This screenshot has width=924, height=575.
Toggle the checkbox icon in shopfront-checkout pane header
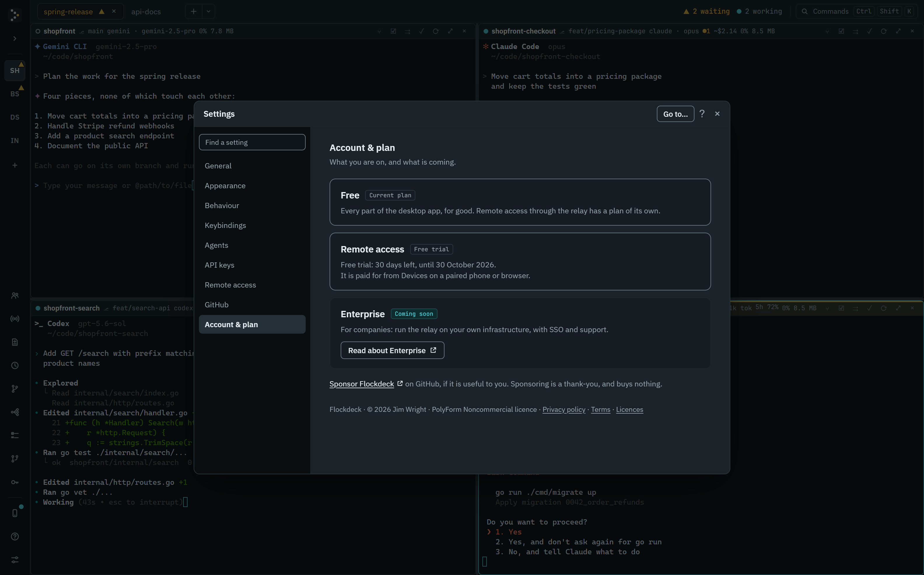[x=841, y=31]
